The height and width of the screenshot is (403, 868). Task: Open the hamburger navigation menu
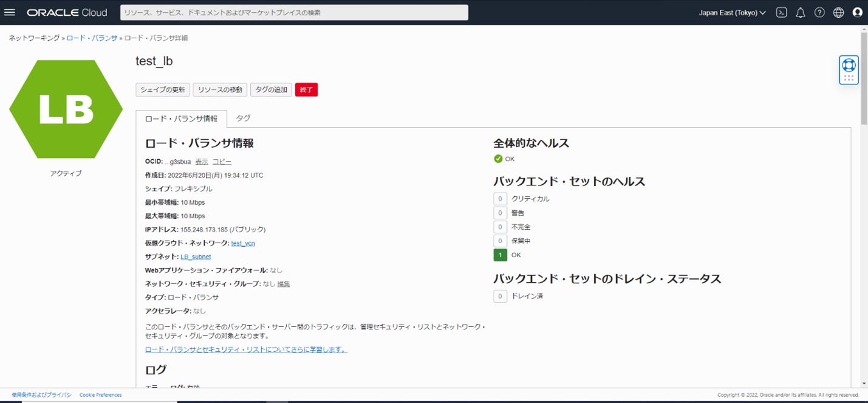coord(10,13)
